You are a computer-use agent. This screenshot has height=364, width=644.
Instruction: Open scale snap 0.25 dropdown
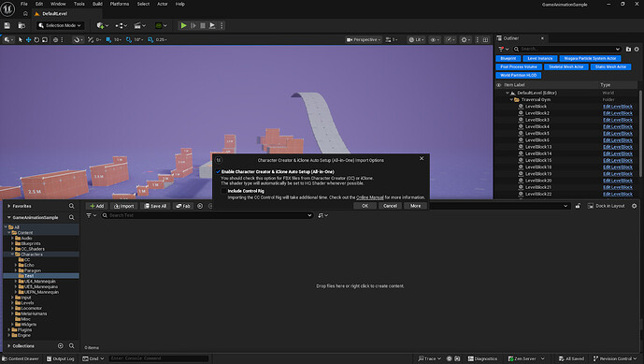click(162, 40)
